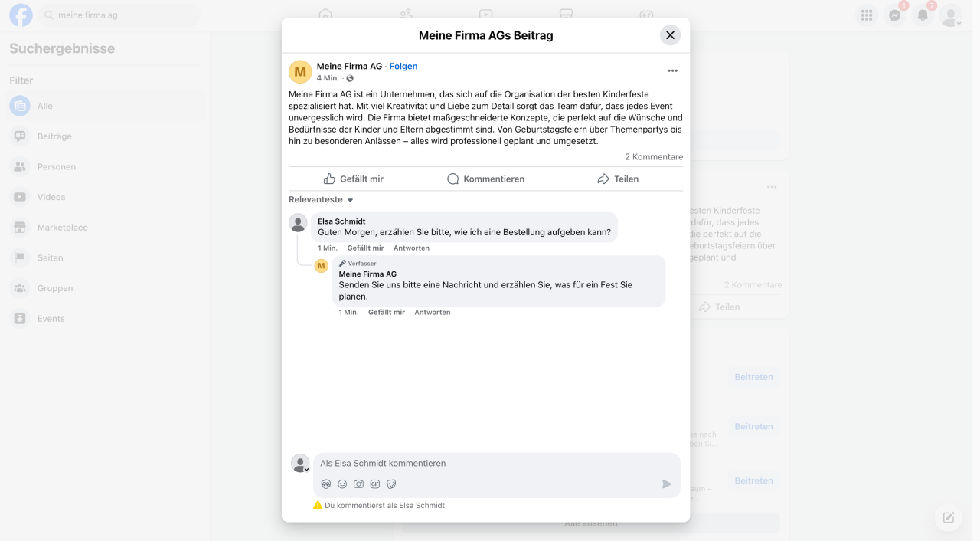This screenshot has height=541, width=980.
Task: Open the 2 Kommentare count link
Action: click(x=654, y=157)
